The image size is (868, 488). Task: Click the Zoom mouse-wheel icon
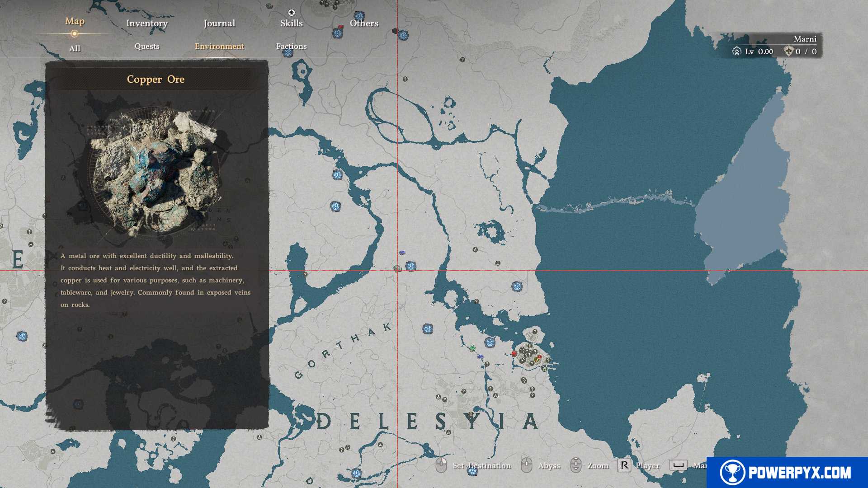[576, 465]
